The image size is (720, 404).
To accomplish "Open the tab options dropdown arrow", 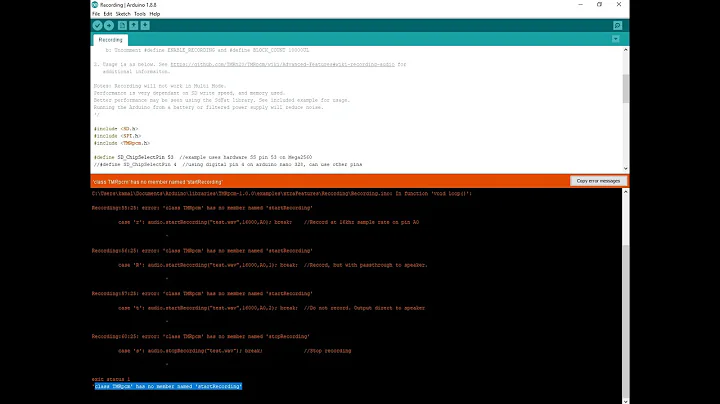I will (616, 39).
